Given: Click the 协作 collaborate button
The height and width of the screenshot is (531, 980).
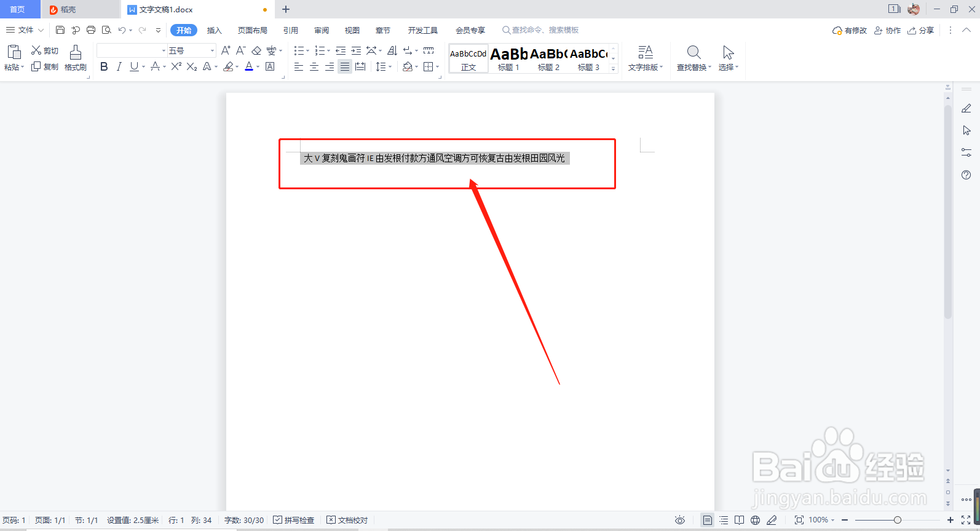Looking at the screenshot, I should coord(887,30).
